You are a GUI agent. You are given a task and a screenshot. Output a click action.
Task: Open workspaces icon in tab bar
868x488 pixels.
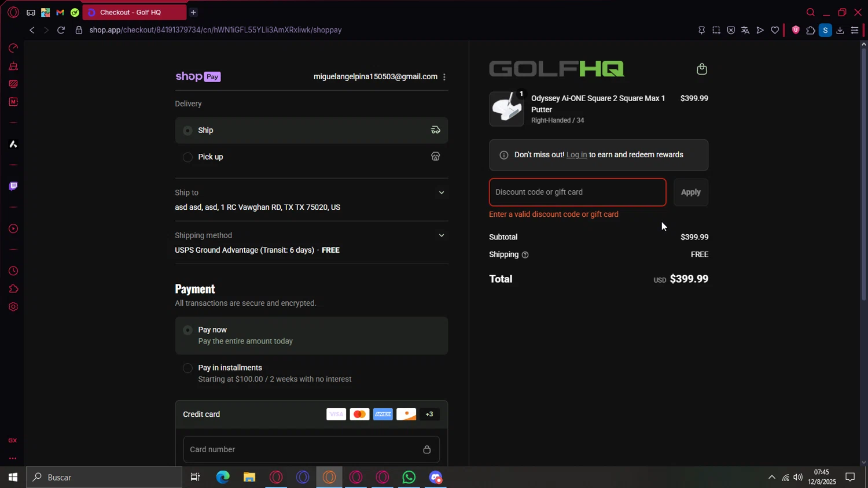tap(31, 12)
